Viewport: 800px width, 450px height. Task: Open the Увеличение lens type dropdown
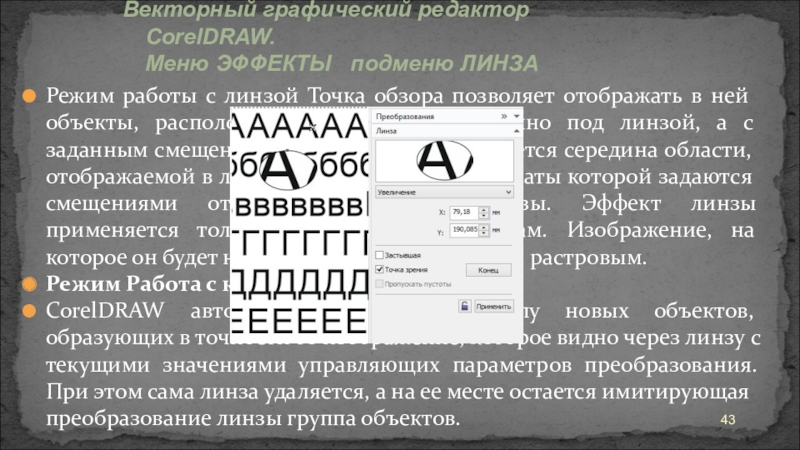pyautogui.click(x=444, y=192)
